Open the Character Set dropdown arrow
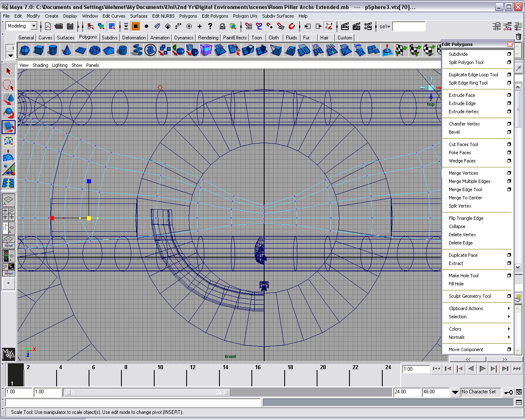The height and width of the screenshot is (420, 525). pyautogui.click(x=455, y=392)
